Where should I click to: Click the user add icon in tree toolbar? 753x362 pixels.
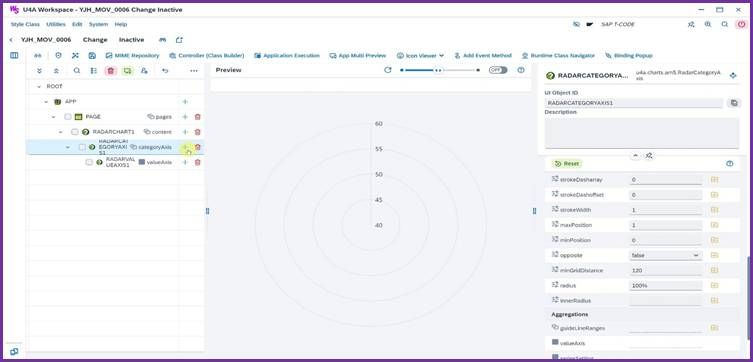pyautogui.click(x=144, y=71)
